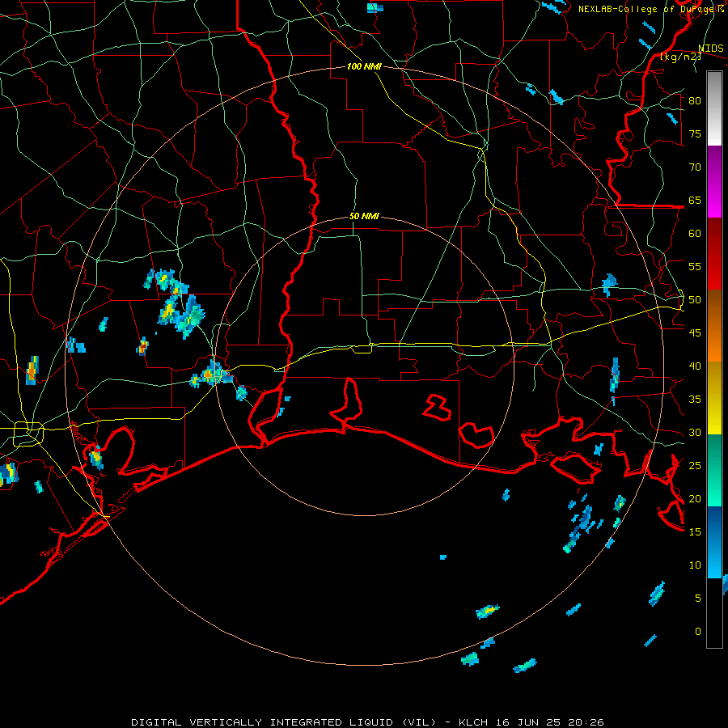The height and width of the screenshot is (728, 728).
Task: Select the yellow segment of the color scale
Action: pyautogui.click(x=714, y=398)
